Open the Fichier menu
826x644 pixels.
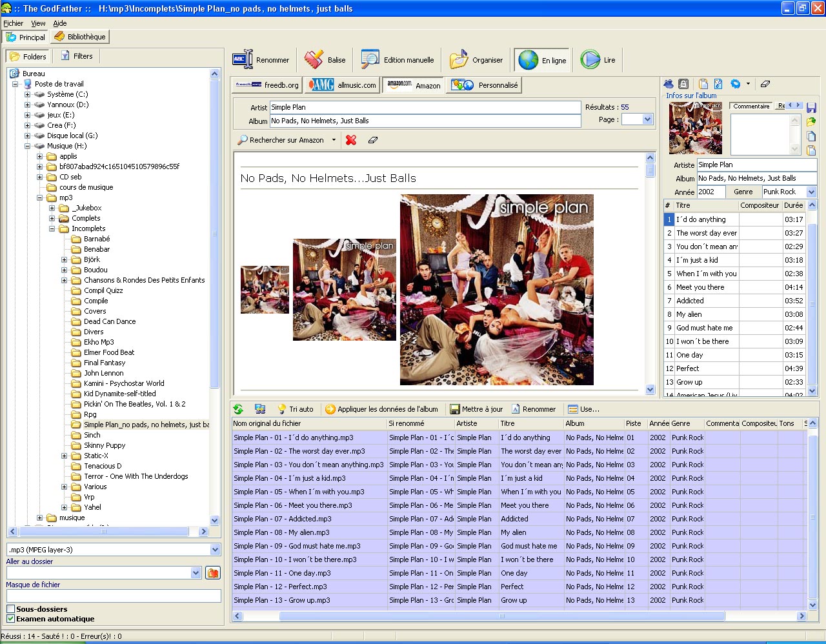click(13, 23)
